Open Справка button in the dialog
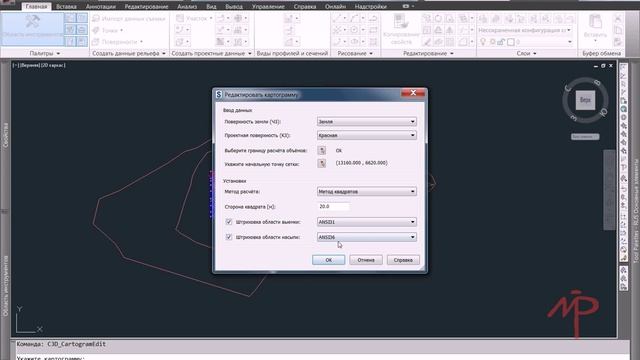The width and height of the screenshot is (640, 360). click(x=403, y=260)
